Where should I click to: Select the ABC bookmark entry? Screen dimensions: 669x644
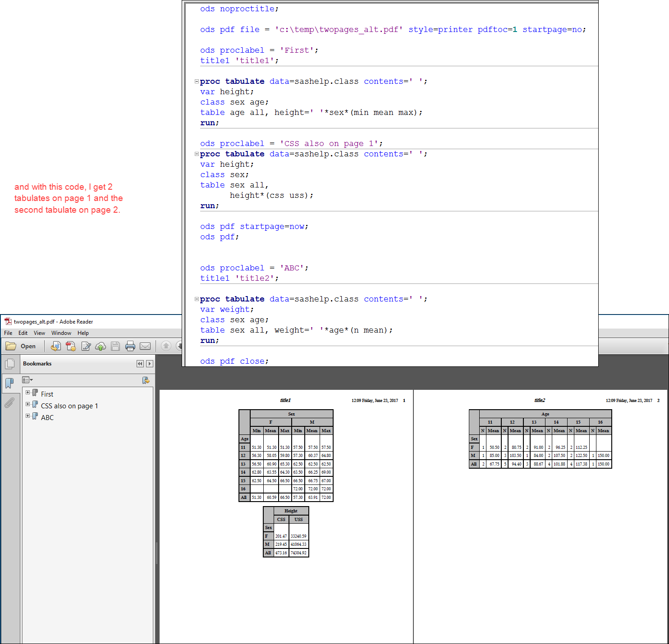tap(47, 418)
